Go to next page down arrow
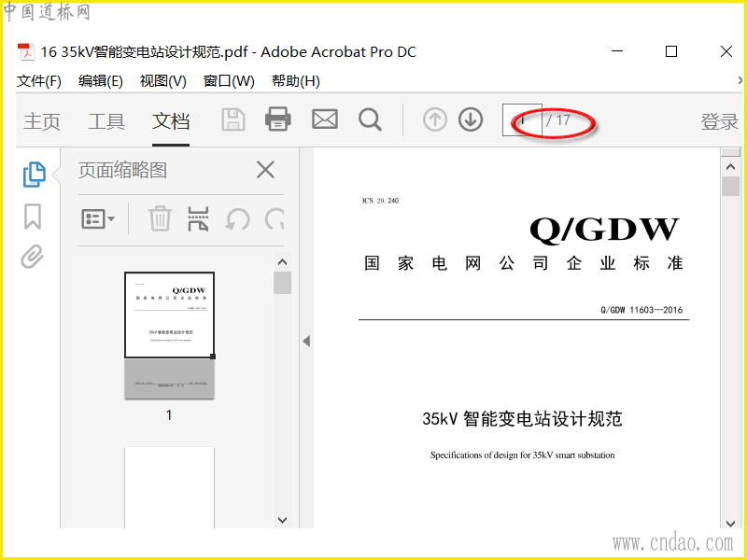This screenshot has width=747, height=560. coord(471,119)
